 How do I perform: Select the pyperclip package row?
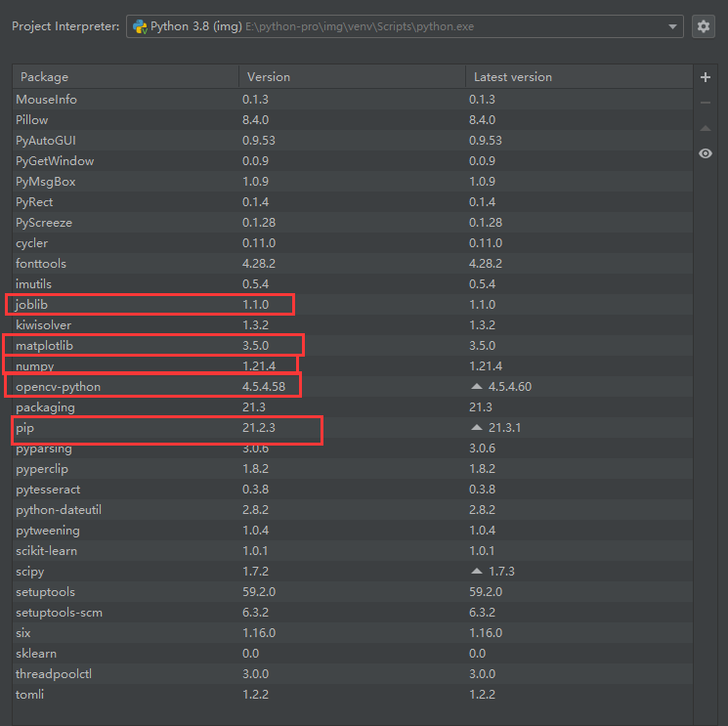pyautogui.click(x=353, y=468)
